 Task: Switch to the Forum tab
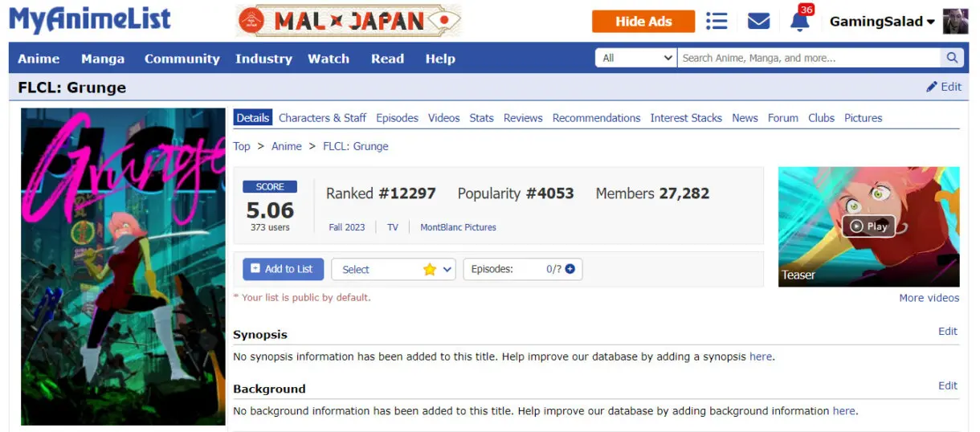point(782,118)
